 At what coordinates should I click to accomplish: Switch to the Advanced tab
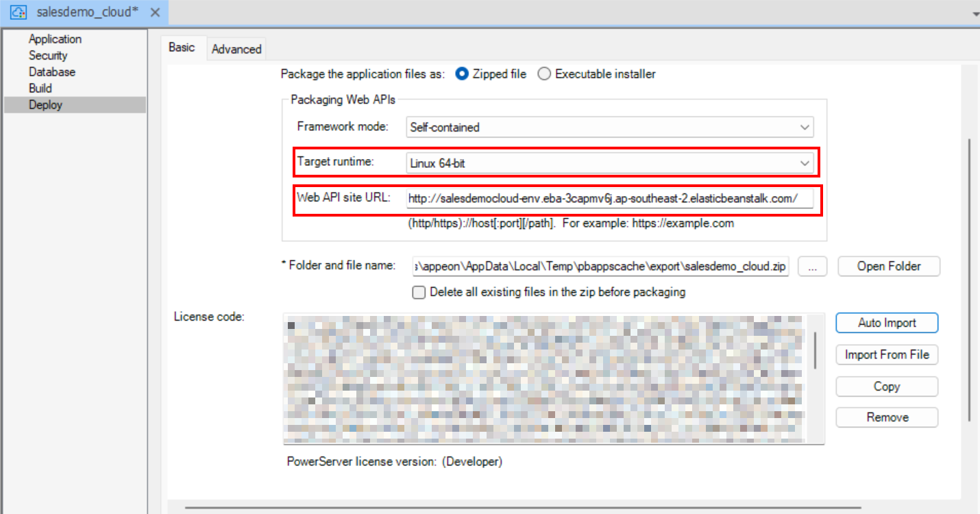click(236, 49)
